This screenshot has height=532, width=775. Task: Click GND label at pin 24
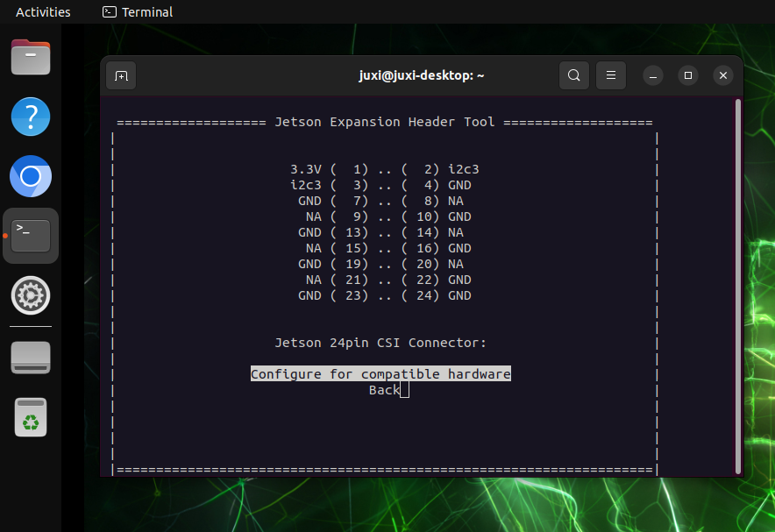click(459, 296)
